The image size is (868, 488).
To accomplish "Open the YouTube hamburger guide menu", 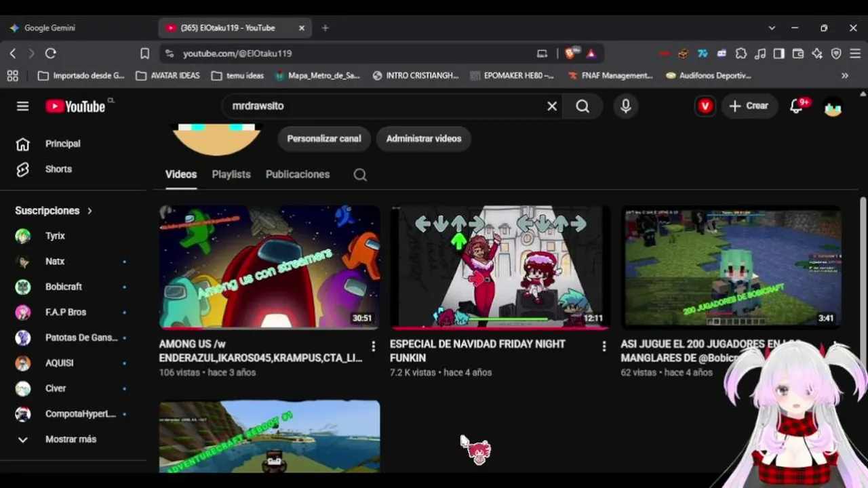I will coord(23,106).
